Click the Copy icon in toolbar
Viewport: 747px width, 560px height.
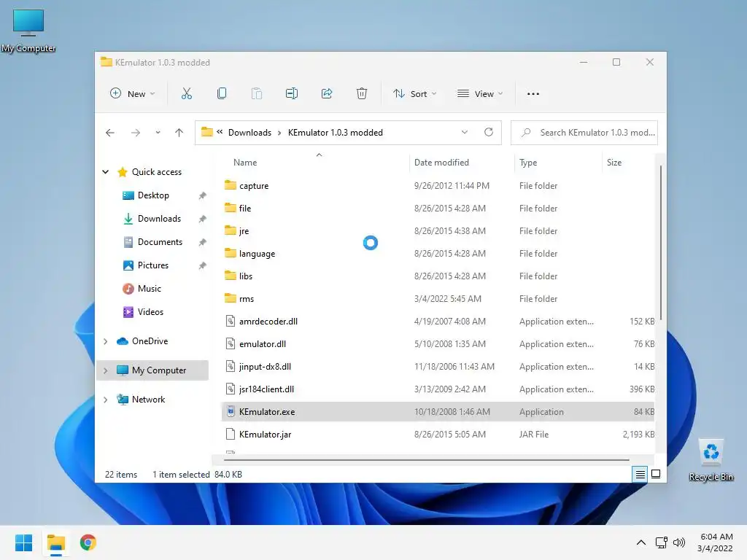(x=222, y=94)
